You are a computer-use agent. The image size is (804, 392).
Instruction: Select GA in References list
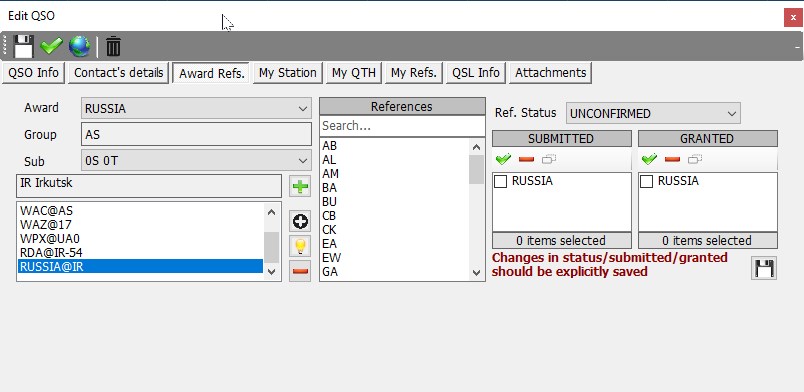point(394,272)
